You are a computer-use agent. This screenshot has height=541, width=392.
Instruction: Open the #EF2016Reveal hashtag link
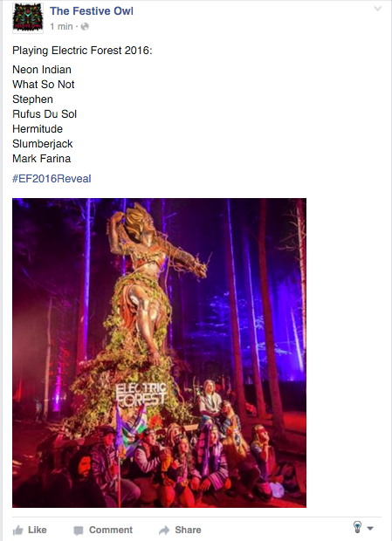tap(52, 179)
